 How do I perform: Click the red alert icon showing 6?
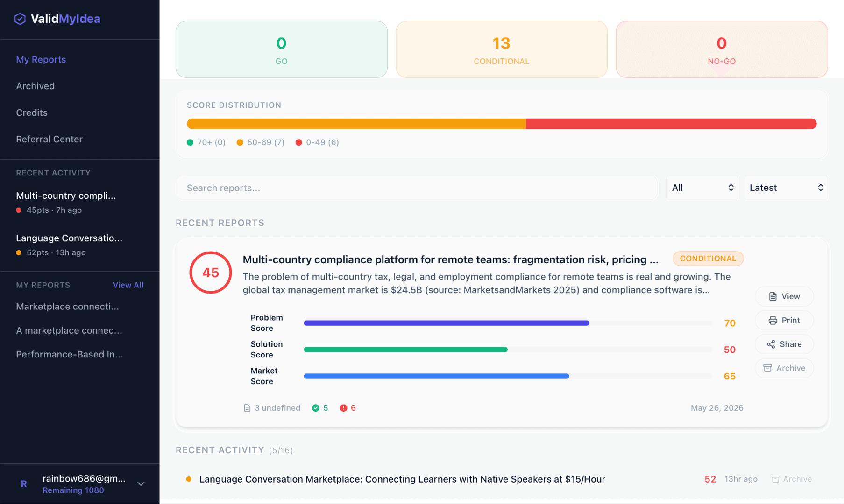tap(343, 408)
